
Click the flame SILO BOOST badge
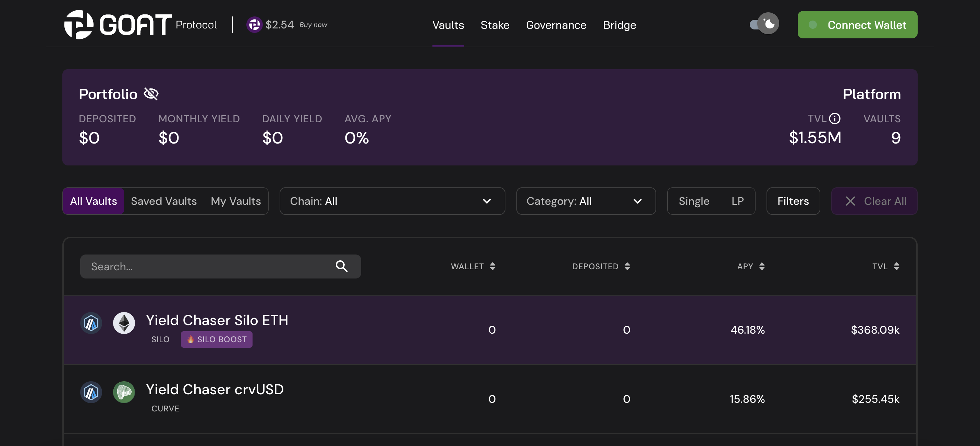[217, 339]
